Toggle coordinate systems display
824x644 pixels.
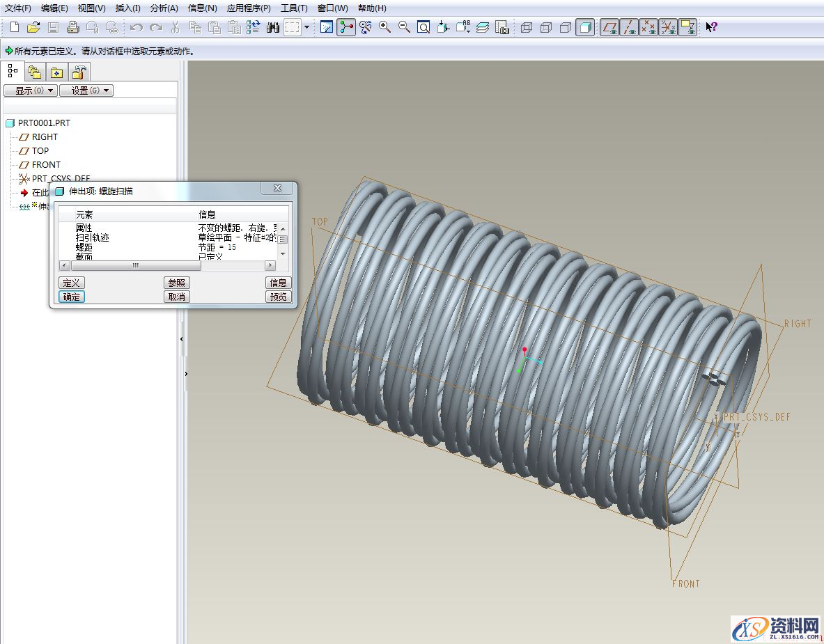[668, 27]
